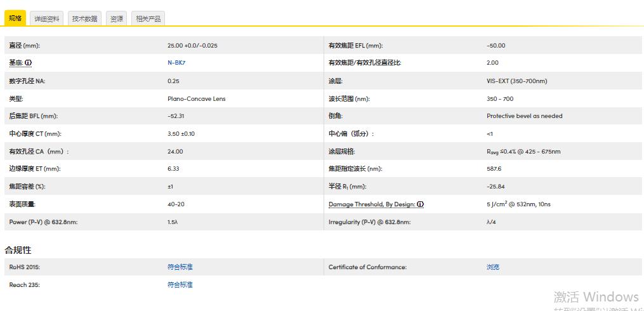Select the centering value <1

point(490,134)
